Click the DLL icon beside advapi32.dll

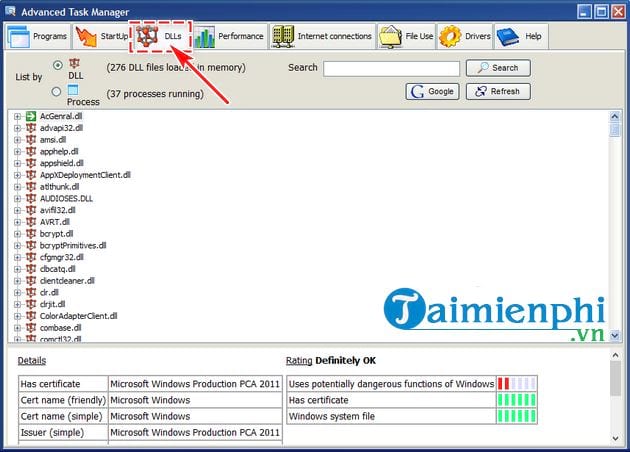[x=31, y=128]
